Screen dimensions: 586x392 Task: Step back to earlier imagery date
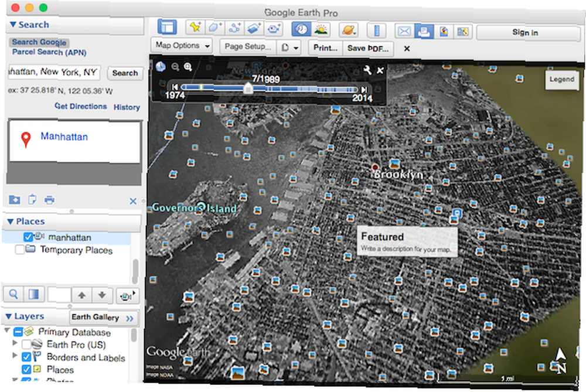coord(175,87)
